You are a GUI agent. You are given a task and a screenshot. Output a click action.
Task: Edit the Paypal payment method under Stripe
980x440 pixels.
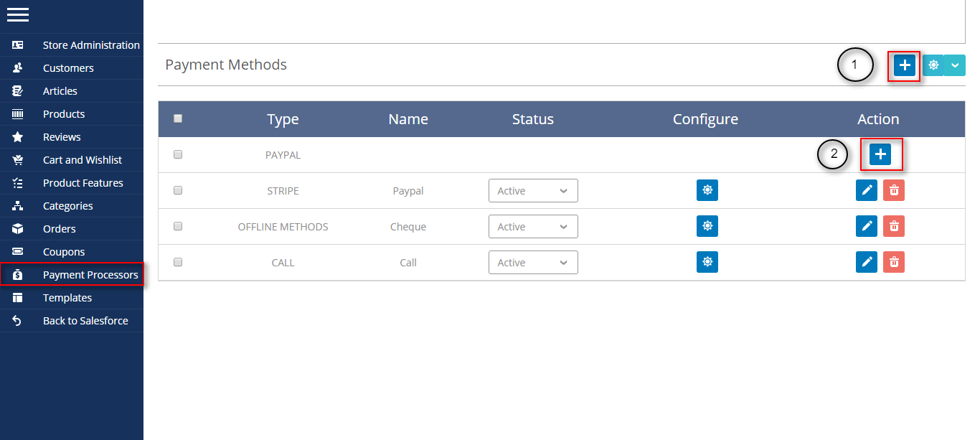pyautogui.click(x=867, y=190)
